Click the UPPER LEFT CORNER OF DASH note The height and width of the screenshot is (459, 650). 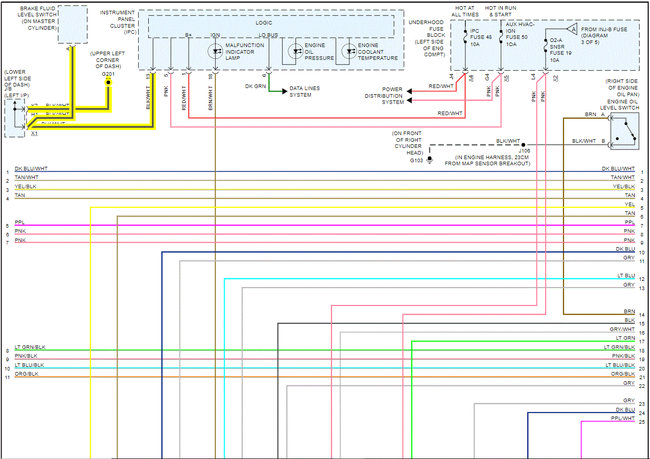(x=107, y=60)
